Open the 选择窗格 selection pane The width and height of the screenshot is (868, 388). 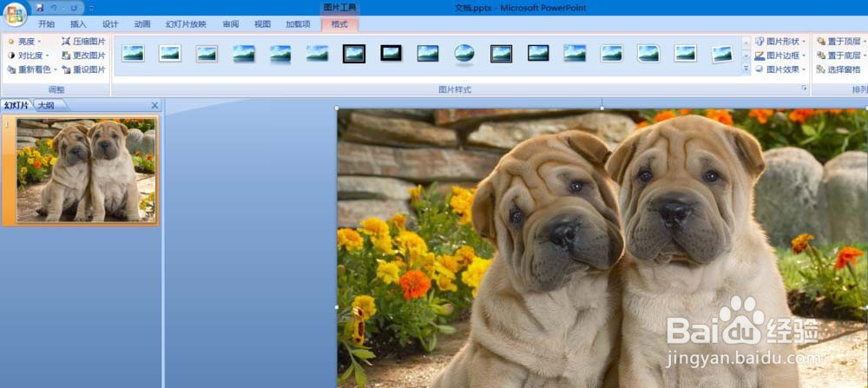838,69
